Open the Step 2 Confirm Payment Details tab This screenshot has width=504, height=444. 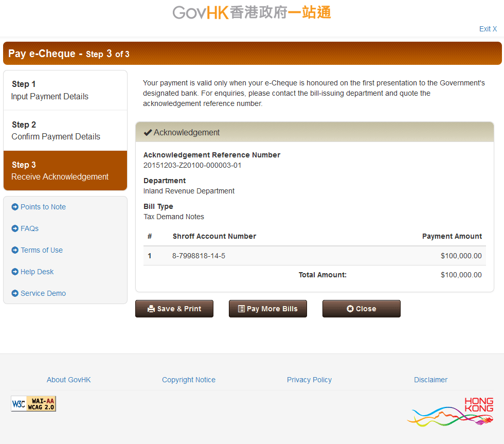(65, 131)
